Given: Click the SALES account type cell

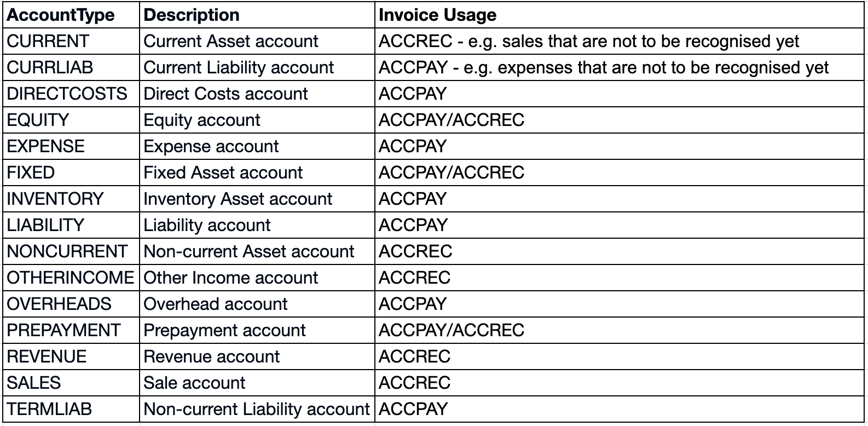Looking at the screenshot, I should (34, 383).
